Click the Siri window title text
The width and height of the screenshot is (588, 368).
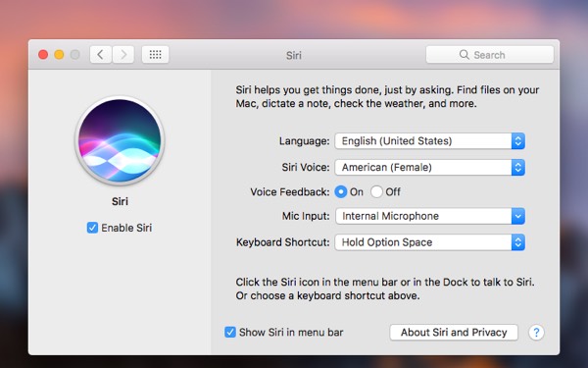[x=294, y=55]
